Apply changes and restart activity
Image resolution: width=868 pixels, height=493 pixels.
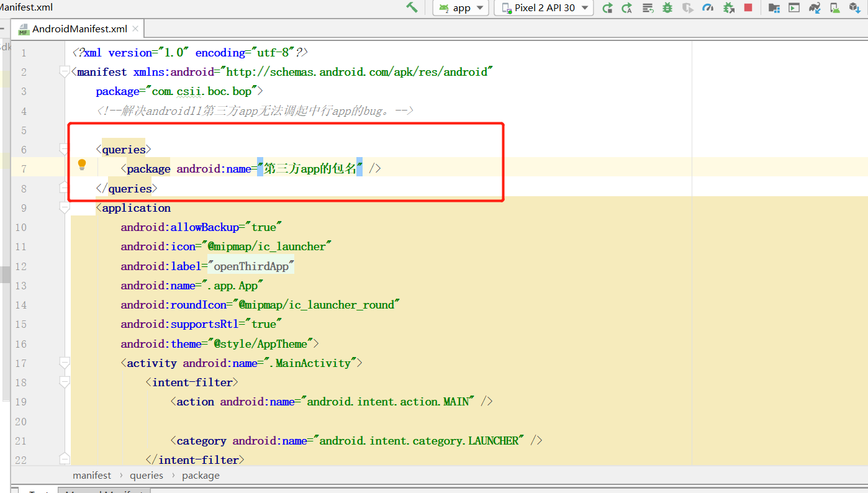[607, 8]
